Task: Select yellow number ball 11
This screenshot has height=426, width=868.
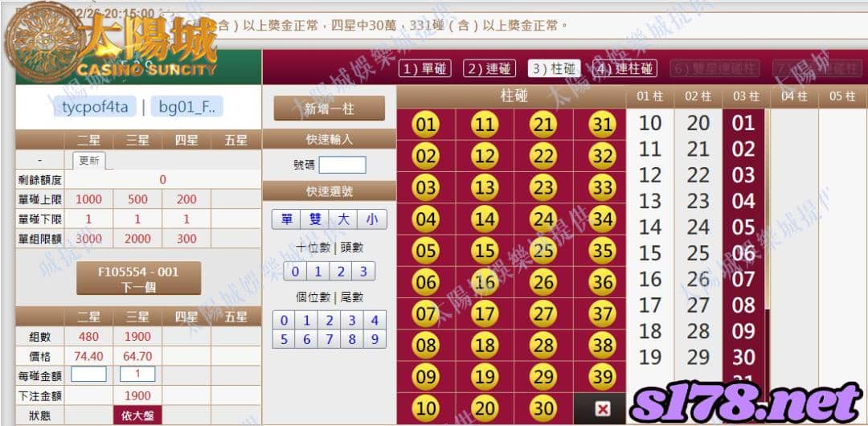Action: (x=485, y=125)
